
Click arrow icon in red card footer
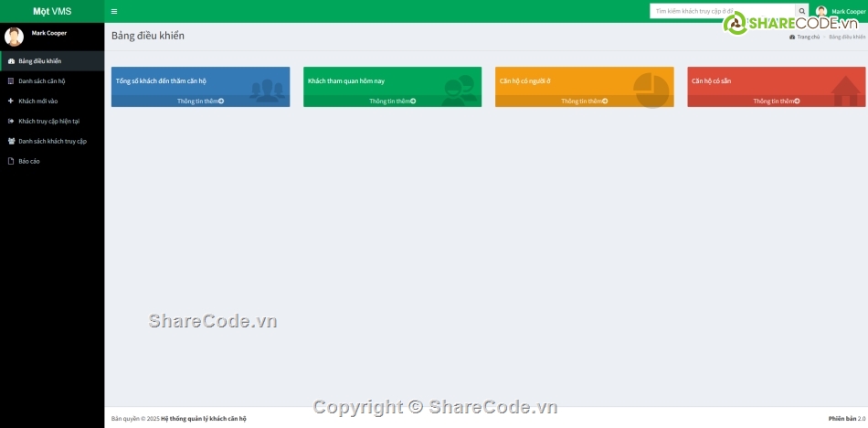(797, 101)
